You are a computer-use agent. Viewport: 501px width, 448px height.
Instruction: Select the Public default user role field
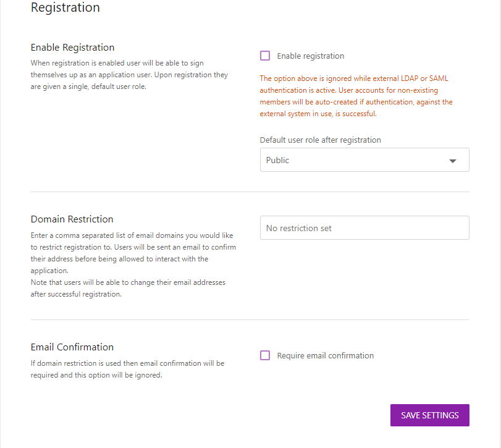pos(364,160)
